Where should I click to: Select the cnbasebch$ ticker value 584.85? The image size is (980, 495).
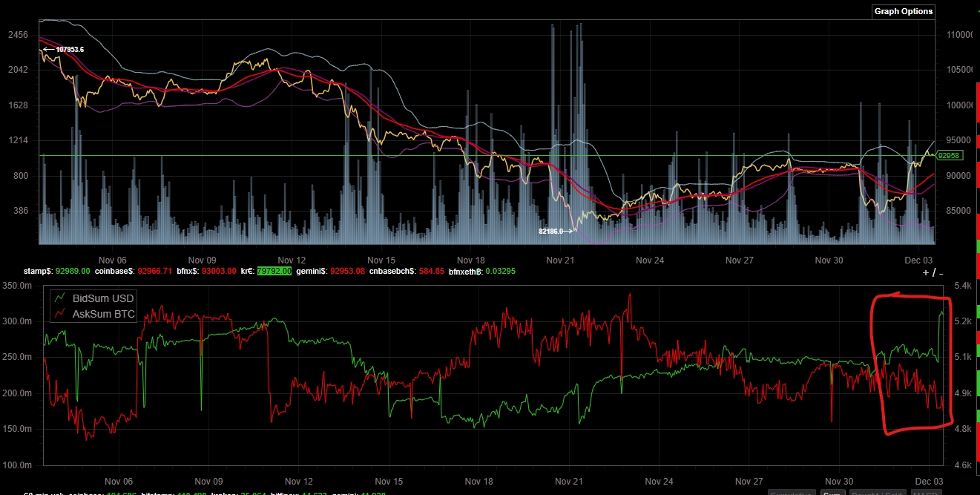[430, 272]
